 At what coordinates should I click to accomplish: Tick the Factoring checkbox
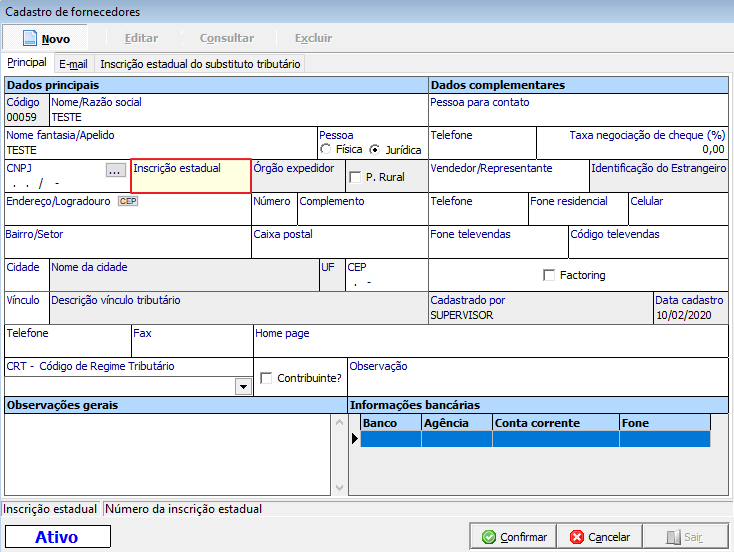pos(548,275)
